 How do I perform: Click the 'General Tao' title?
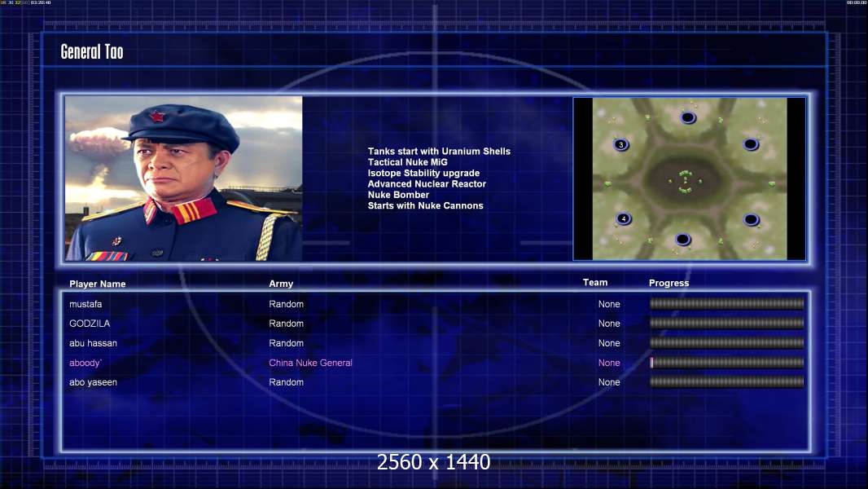tap(92, 51)
